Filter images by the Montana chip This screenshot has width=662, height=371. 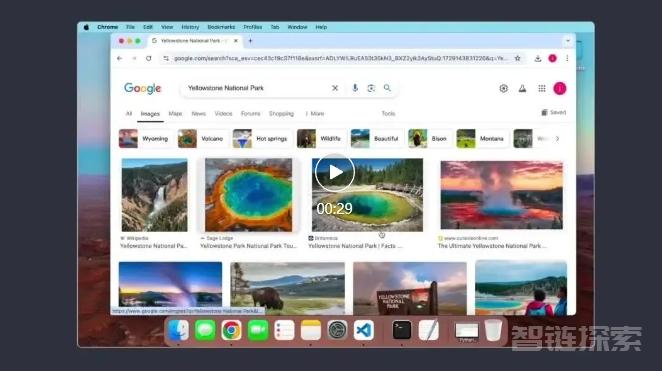point(482,138)
